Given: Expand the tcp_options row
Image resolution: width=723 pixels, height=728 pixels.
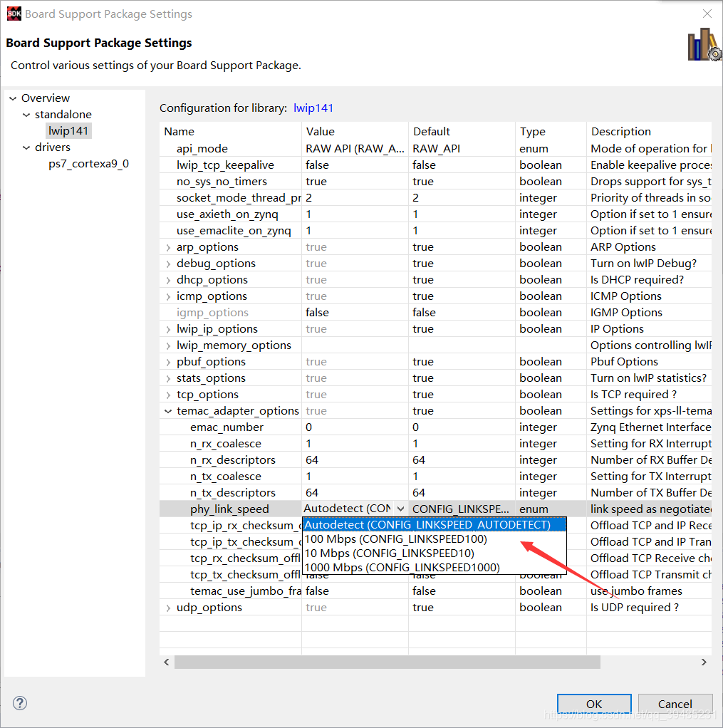Looking at the screenshot, I should click(x=168, y=395).
